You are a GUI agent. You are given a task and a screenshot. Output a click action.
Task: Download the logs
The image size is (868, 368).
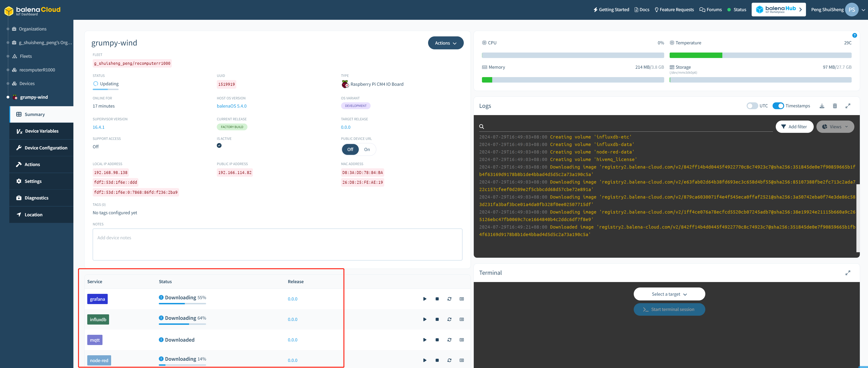tap(822, 106)
